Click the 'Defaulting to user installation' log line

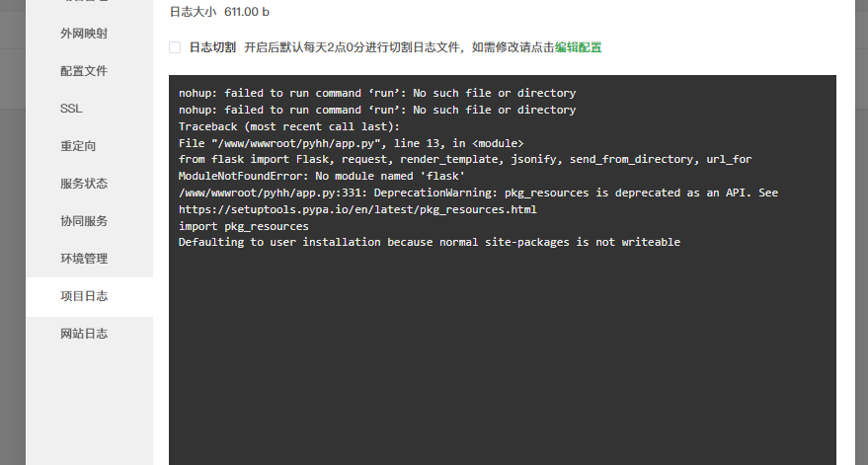tap(430, 242)
